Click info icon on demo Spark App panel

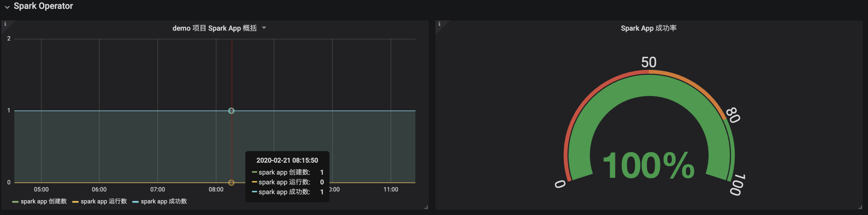coord(5,24)
